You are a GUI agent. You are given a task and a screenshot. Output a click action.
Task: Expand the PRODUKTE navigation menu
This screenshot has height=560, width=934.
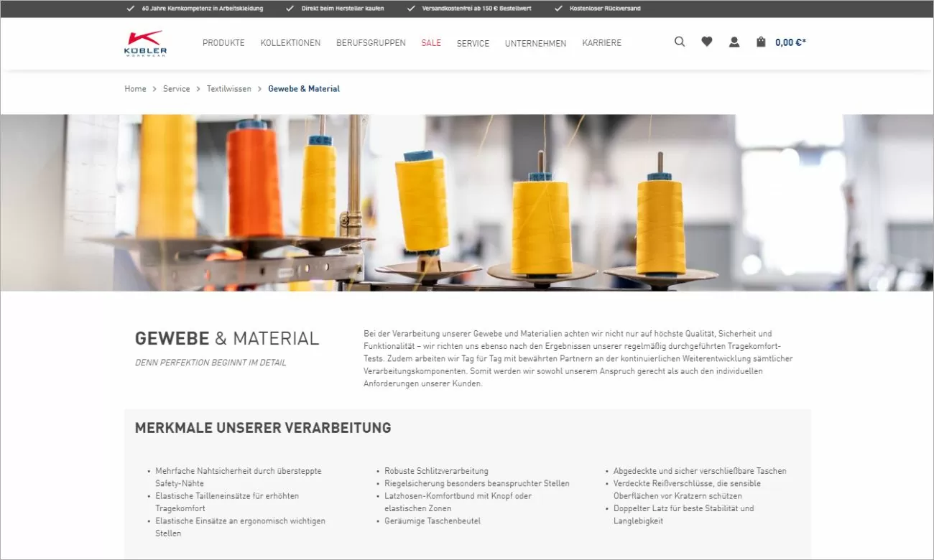(223, 43)
